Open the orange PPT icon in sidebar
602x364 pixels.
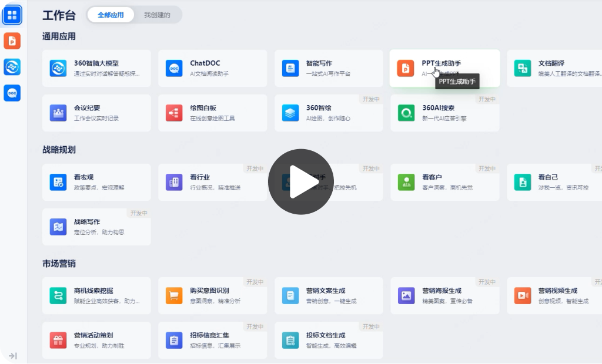click(12, 41)
